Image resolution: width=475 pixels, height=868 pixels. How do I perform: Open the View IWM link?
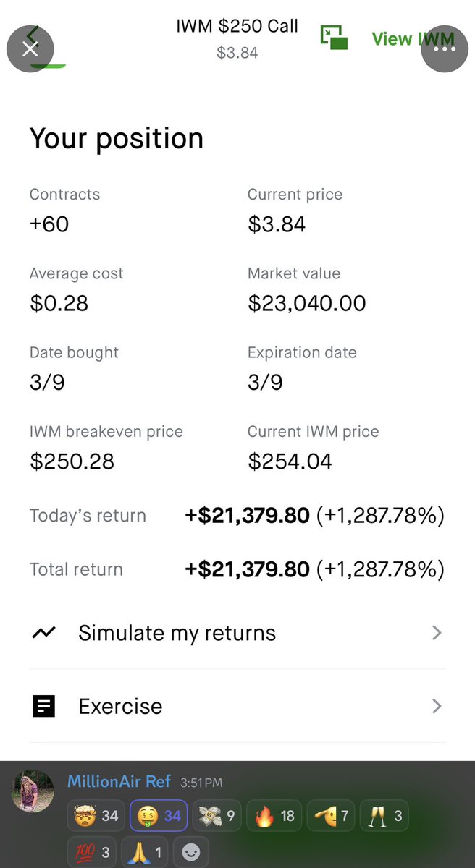pyautogui.click(x=413, y=39)
